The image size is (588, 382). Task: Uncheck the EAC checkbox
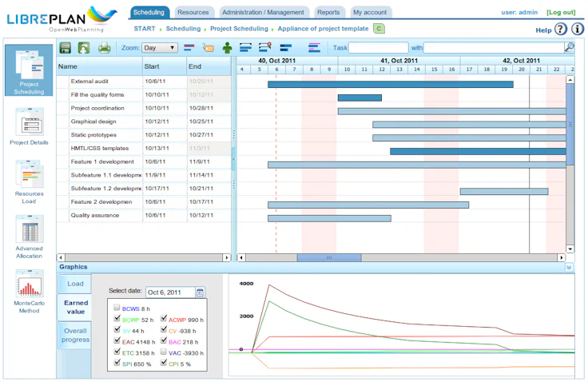pyautogui.click(x=117, y=341)
